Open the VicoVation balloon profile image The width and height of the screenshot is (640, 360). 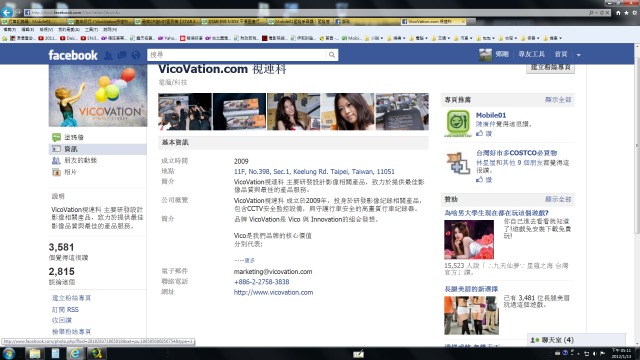pos(98,96)
